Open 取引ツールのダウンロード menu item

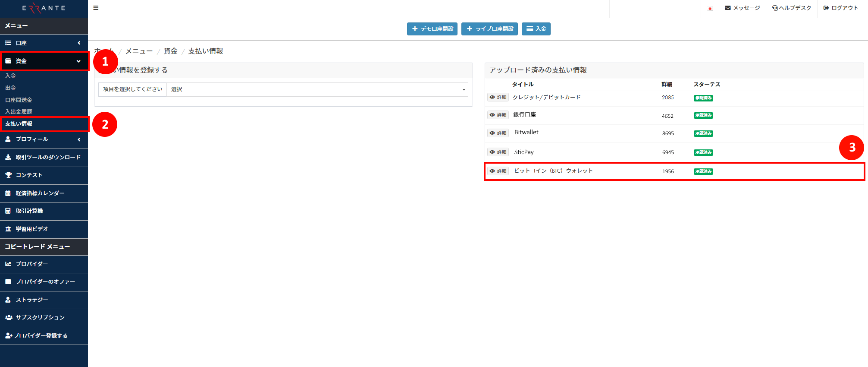point(44,157)
